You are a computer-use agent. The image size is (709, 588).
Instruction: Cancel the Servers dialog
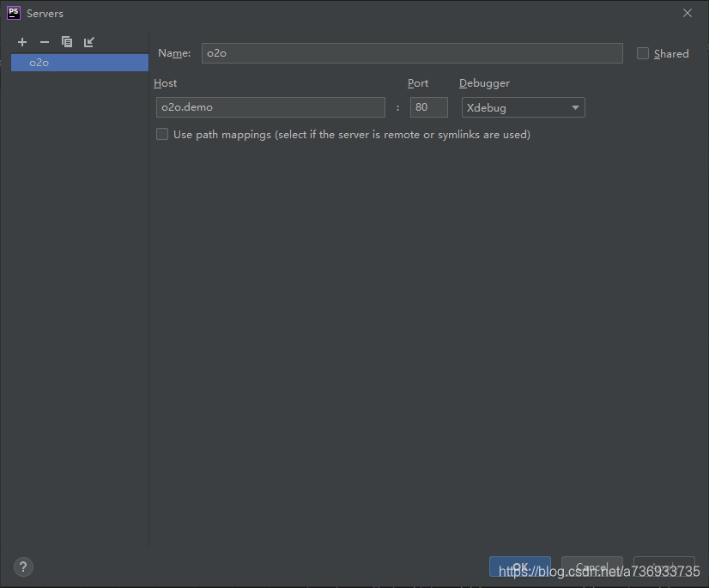coord(591,567)
